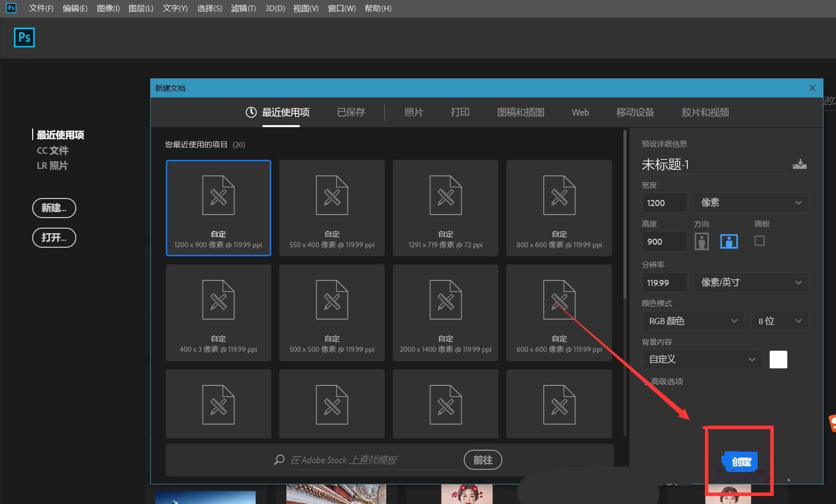This screenshot has height=504, width=836.
Task: Open the 滤镜(T) menu
Action: 243,9
